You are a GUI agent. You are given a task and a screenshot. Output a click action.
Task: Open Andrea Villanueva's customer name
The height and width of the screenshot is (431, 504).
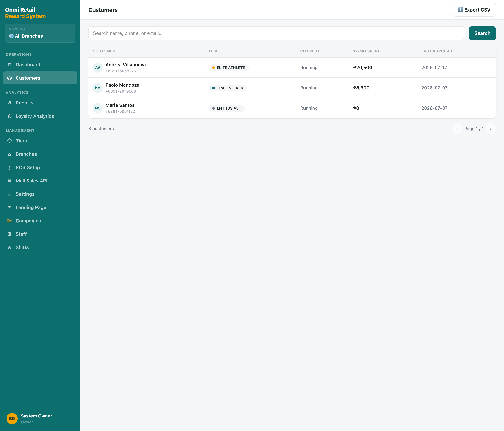(x=125, y=65)
